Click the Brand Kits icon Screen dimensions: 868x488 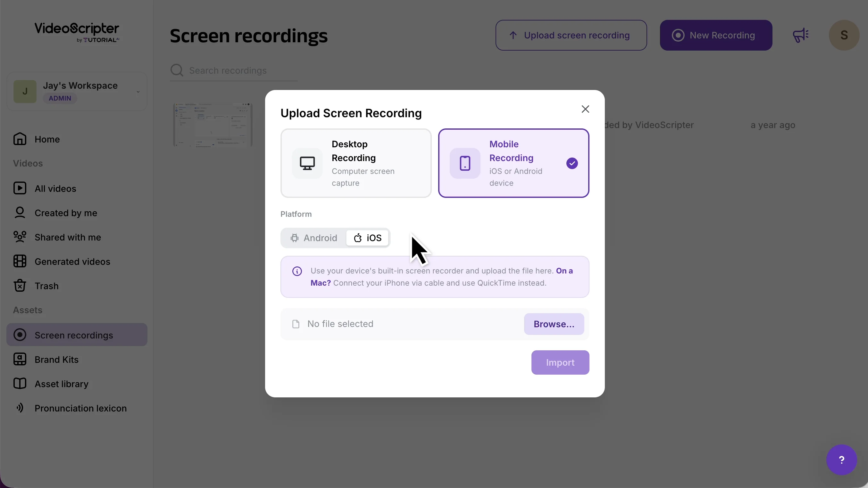20,359
